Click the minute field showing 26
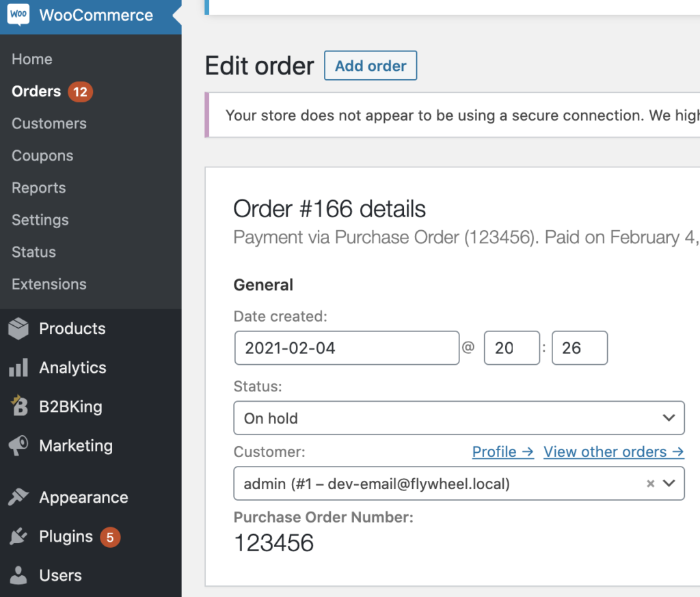Viewport: 700px width, 597px height. click(580, 348)
